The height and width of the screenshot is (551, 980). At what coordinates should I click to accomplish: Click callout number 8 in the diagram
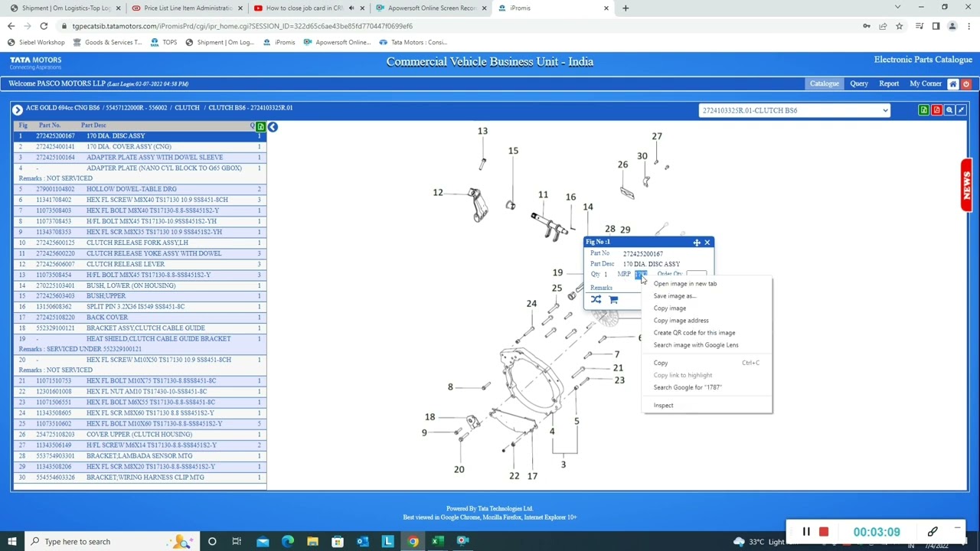[450, 387]
